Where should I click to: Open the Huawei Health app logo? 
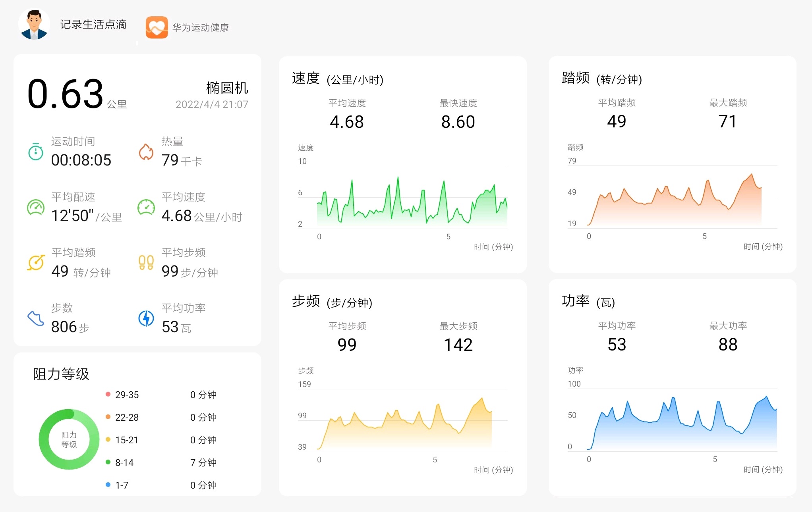coord(157,27)
